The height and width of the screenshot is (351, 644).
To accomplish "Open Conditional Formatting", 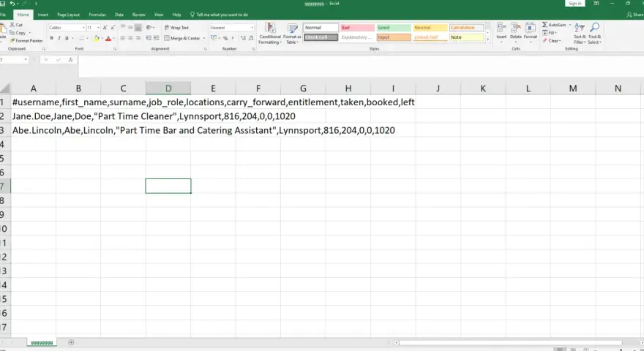I will (270, 34).
